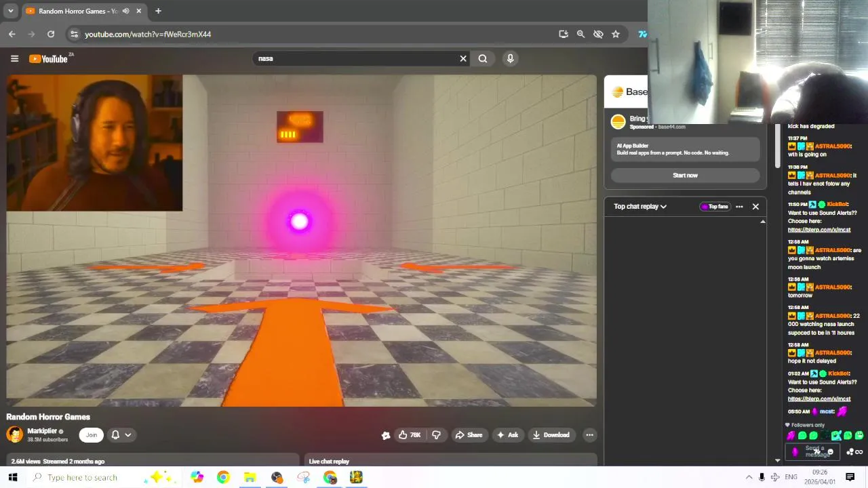Screen dimensions: 868x488
Task: Open Chrome tab search dropdown
Action: pyautogui.click(x=10, y=11)
